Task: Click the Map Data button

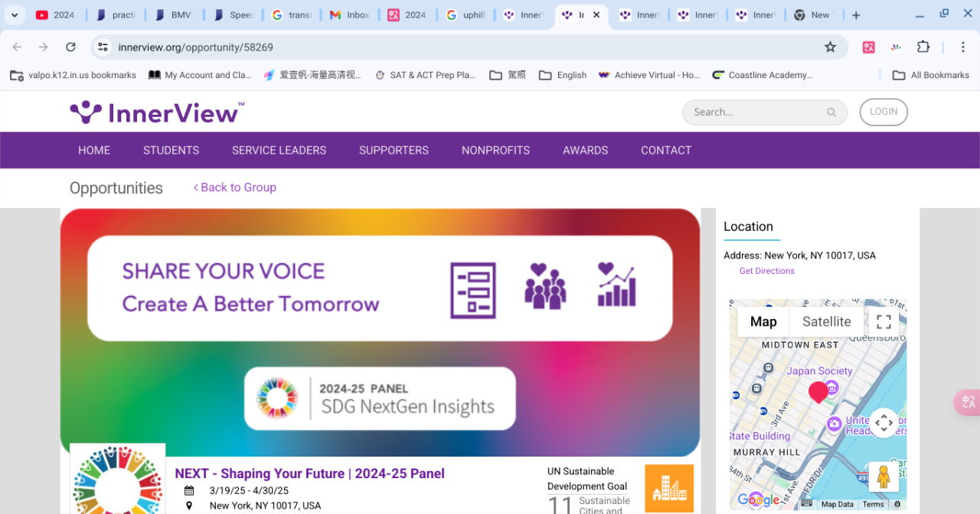Action: click(837, 504)
